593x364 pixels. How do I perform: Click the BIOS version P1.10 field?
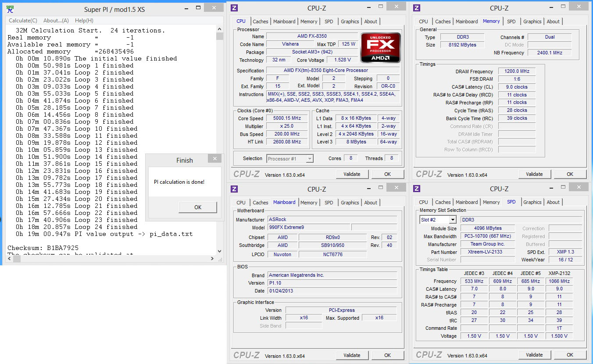[332, 283]
